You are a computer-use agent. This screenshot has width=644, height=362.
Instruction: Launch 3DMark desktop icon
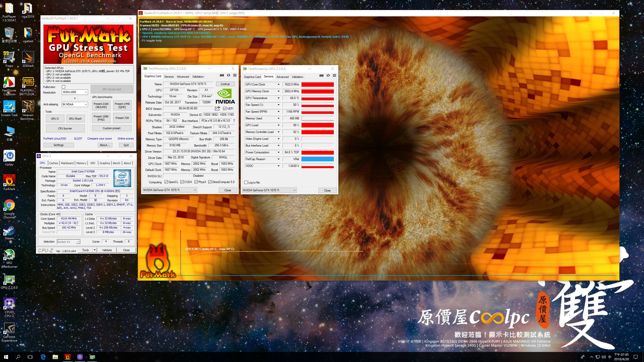[28, 59]
